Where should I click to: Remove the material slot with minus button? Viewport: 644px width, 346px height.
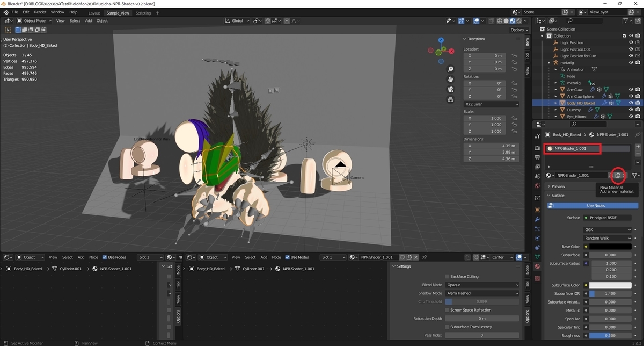638,154
